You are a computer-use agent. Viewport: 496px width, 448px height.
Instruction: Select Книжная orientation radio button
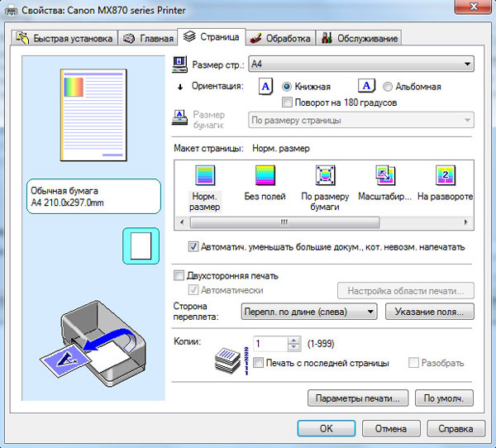point(286,86)
